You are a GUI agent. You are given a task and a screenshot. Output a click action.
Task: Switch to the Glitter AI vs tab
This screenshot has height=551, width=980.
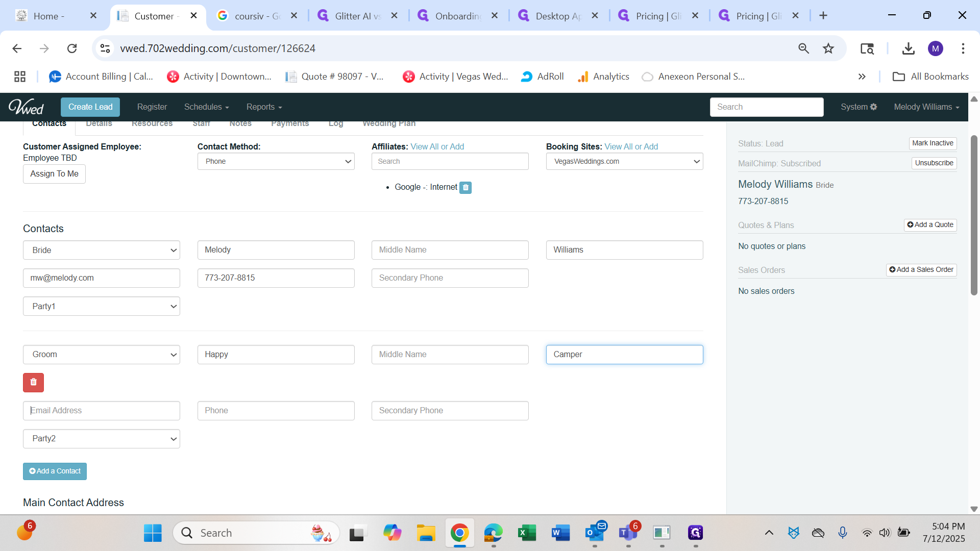pos(357,16)
